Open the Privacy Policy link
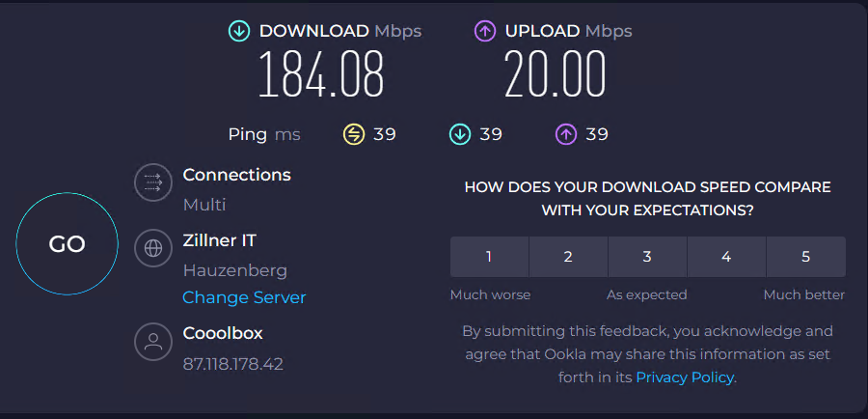 coord(685,377)
